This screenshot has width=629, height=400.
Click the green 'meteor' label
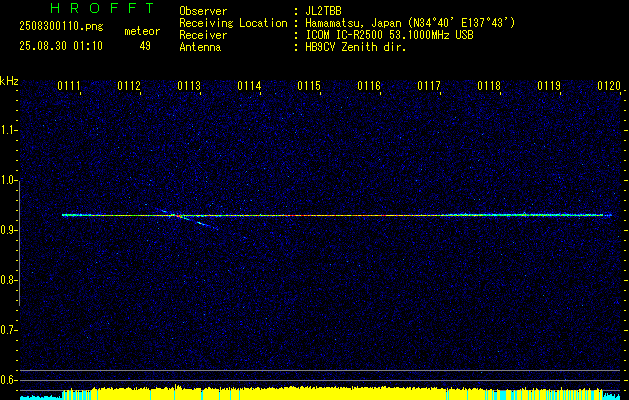[x=142, y=31]
